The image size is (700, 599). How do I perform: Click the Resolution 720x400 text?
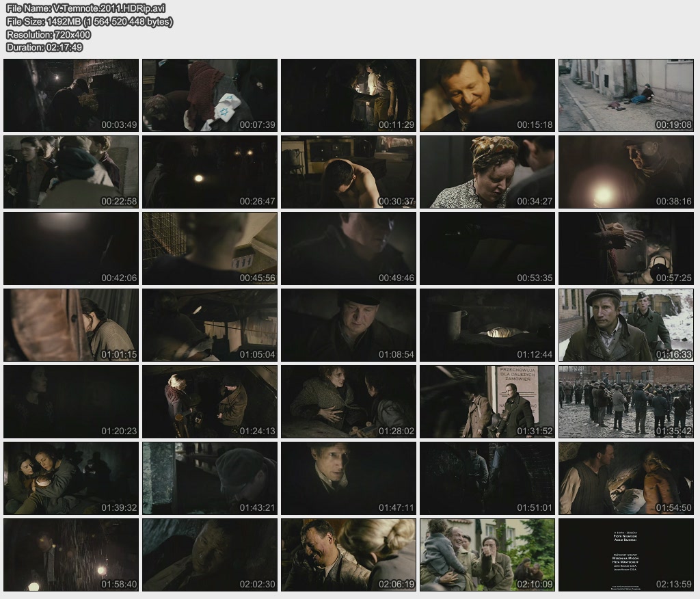click(x=49, y=34)
